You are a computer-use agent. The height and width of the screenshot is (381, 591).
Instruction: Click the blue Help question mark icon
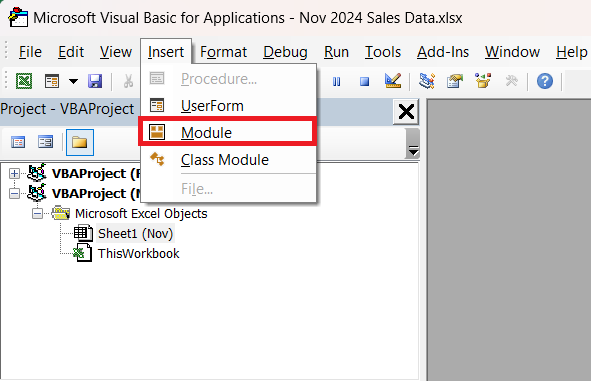pos(545,81)
